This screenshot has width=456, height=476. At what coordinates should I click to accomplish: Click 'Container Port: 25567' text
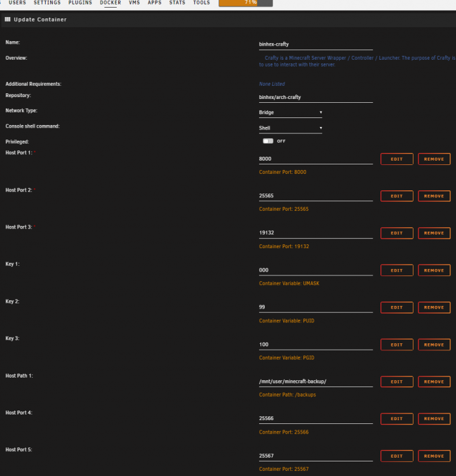click(284, 469)
